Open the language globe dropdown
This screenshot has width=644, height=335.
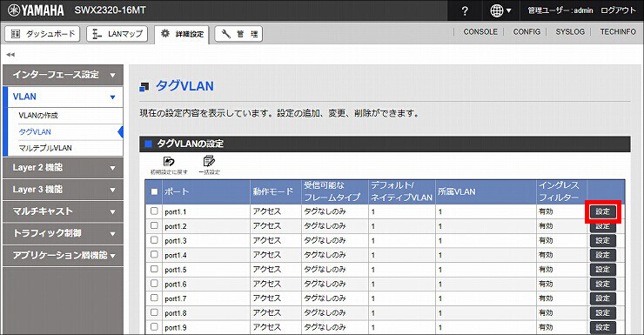500,10
